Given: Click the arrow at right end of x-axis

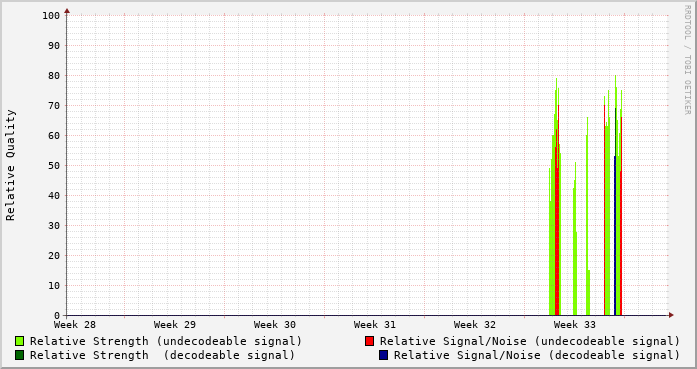Looking at the screenshot, I should 671,315.
